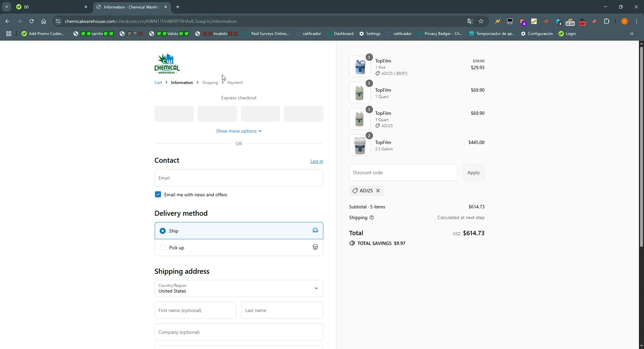Click the Shipping breadcrumb step
644x349 pixels.
[x=210, y=82]
